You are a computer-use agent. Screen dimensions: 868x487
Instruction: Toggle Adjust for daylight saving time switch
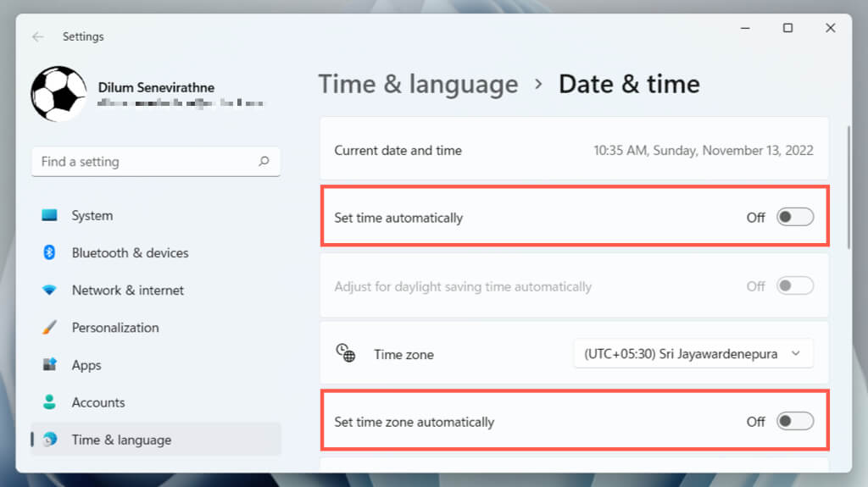click(795, 286)
